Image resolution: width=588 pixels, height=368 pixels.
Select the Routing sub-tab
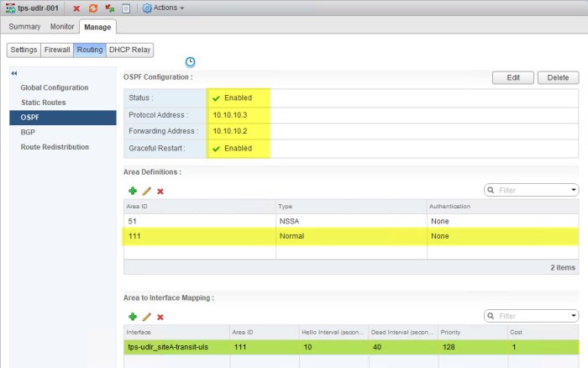pos(90,50)
